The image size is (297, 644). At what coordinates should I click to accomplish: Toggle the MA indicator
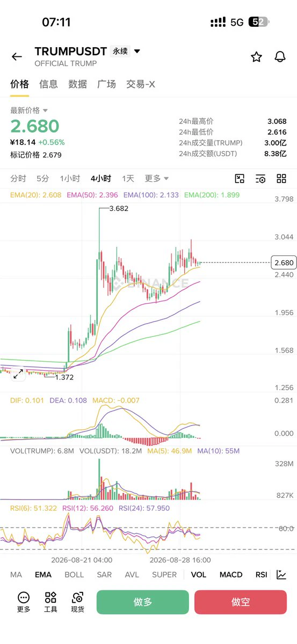(16, 575)
